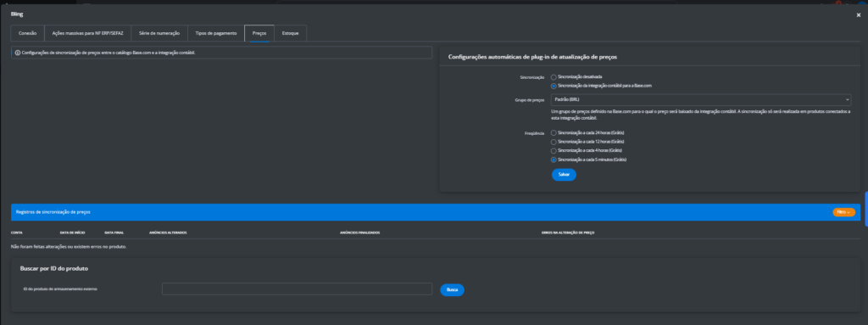Select Sincronização desativada option
868x325 pixels.
tap(554, 77)
